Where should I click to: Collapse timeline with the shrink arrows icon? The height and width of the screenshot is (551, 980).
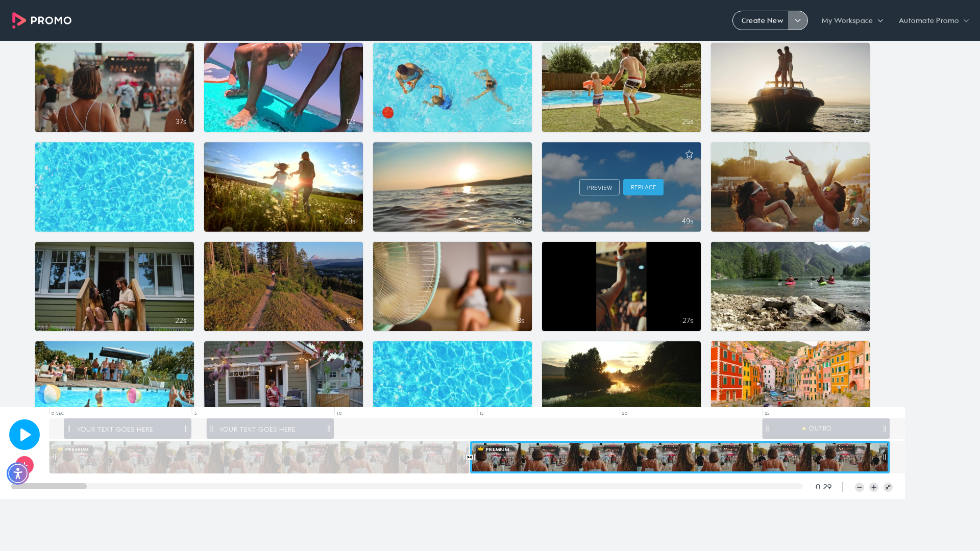(888, 487)
